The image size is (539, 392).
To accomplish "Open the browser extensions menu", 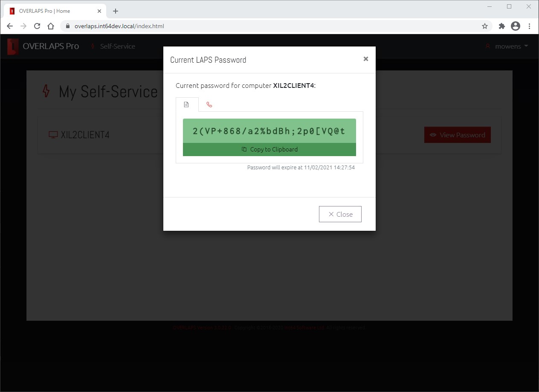I will click(x=502, y=26).
